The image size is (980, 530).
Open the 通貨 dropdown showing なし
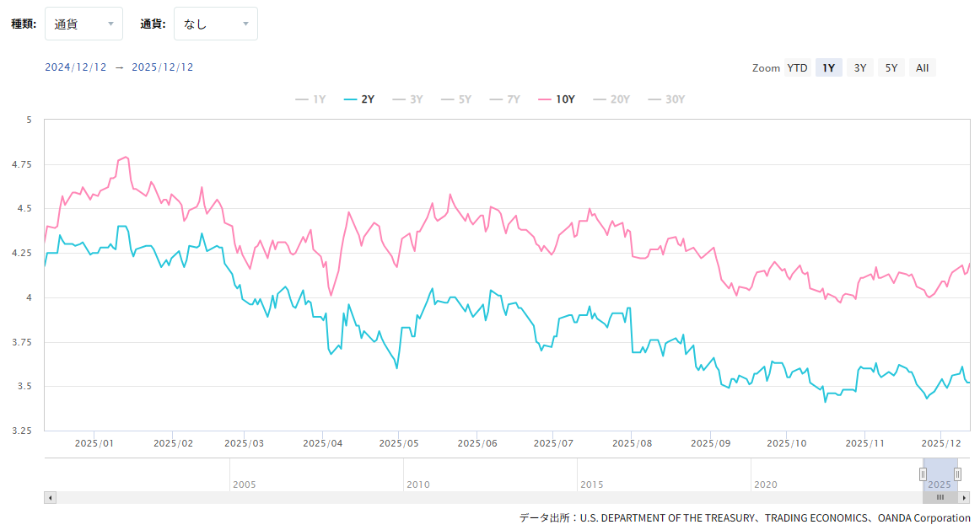[x=215, y=24]
